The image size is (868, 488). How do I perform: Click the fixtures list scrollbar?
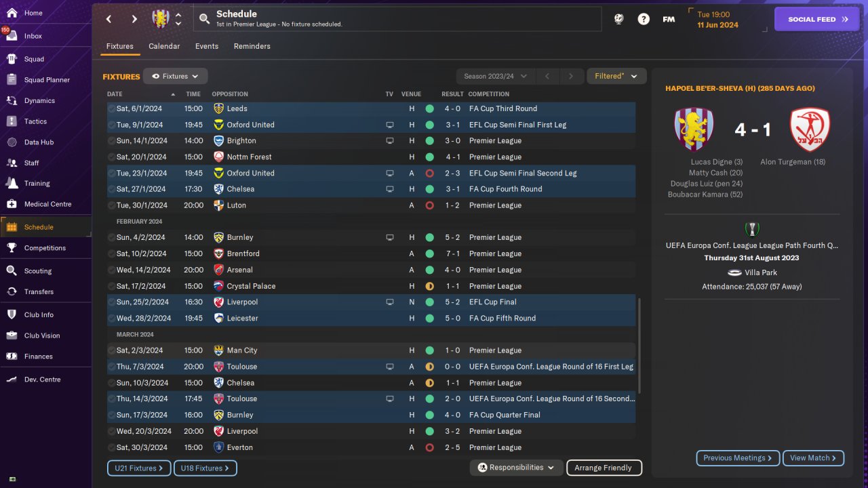tap(639, 346)
